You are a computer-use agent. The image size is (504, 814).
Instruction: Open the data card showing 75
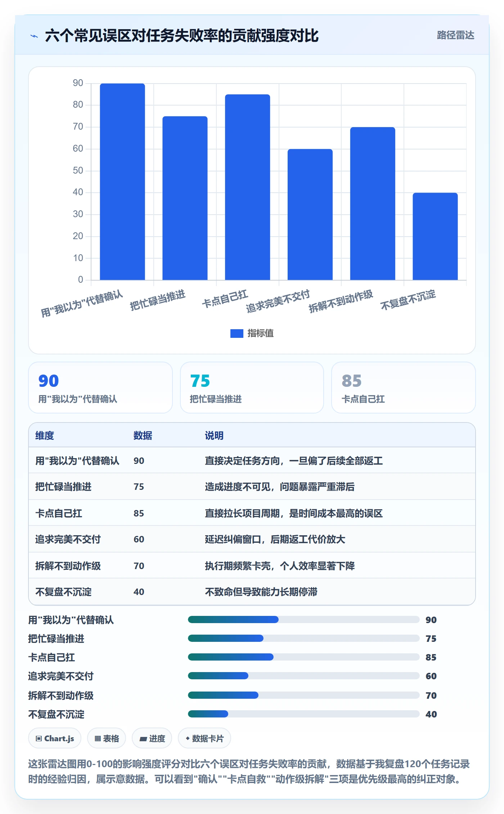click(x=252, y=388)
